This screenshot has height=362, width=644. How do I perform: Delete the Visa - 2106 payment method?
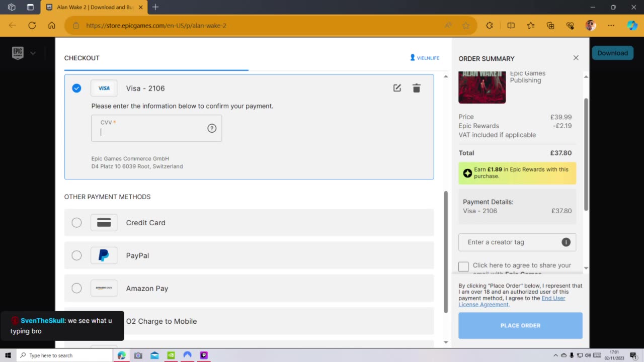pyautogui.click(x=417, y=88)
